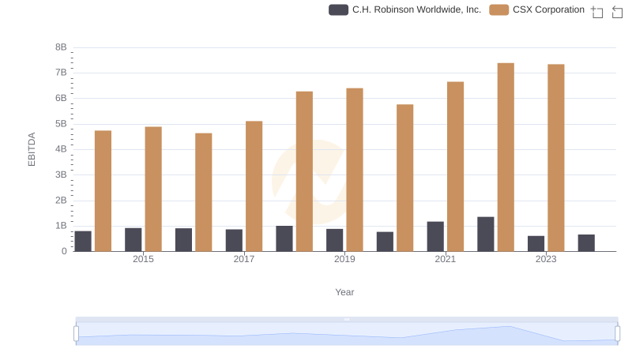632x364 pixels.
Task: Click the 2017 x-axis label
Action: click(244, 259)
